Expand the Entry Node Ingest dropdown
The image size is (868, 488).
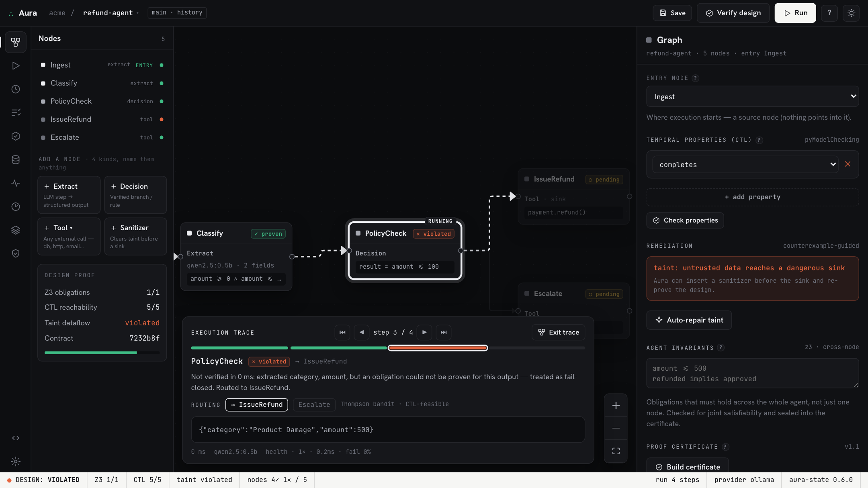click(752, 96)
